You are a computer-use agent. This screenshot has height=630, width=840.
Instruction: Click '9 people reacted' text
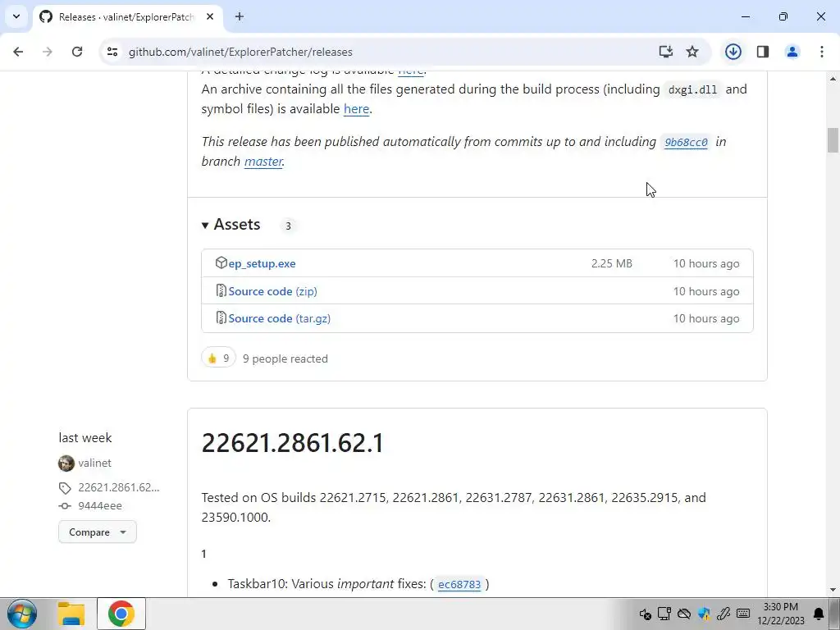tap(285, 359)
